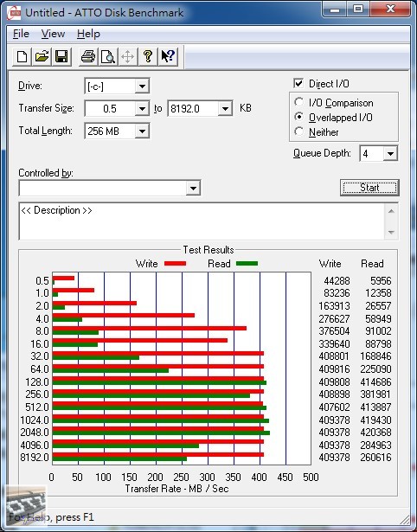
Task: Toggle the Direct I/O checkbox
Action: click(298, 83)
